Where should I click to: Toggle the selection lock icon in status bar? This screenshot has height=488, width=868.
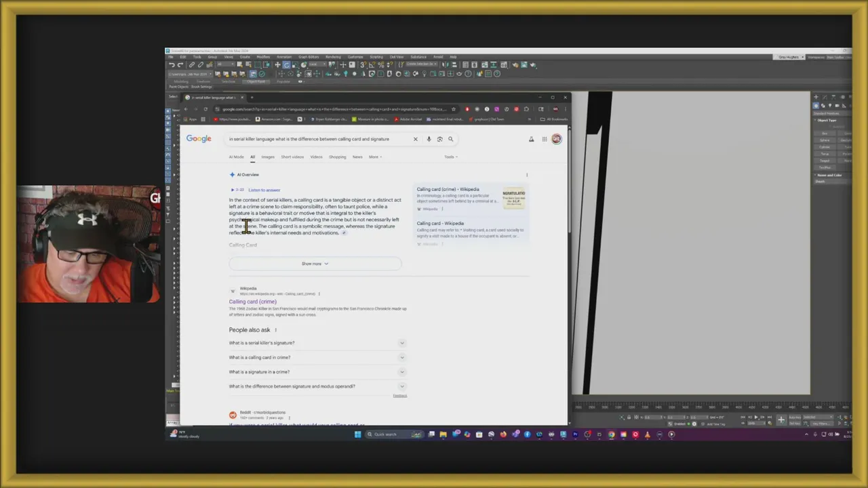(x=629, y=417)
